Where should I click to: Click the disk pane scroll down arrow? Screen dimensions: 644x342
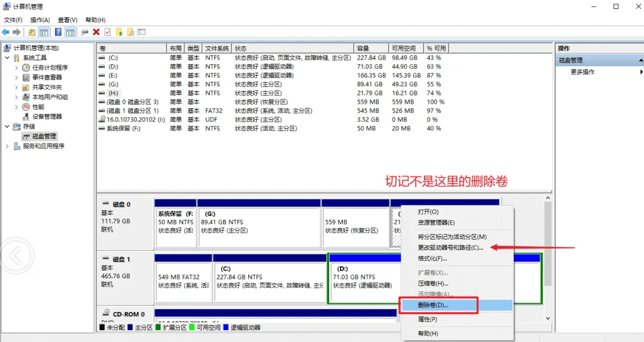(x=548, y=318)
